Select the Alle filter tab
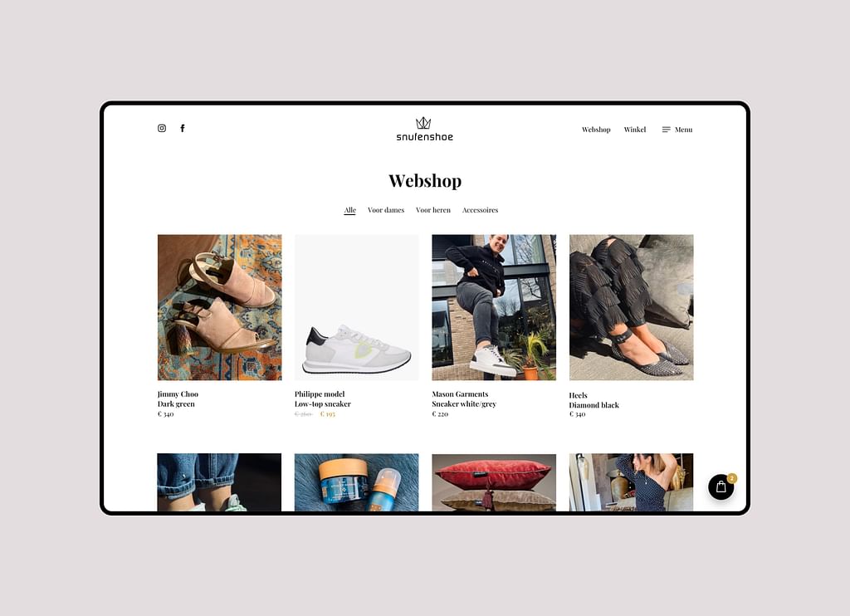The height and width of the screenshot is (616, 850). (349, 210)
